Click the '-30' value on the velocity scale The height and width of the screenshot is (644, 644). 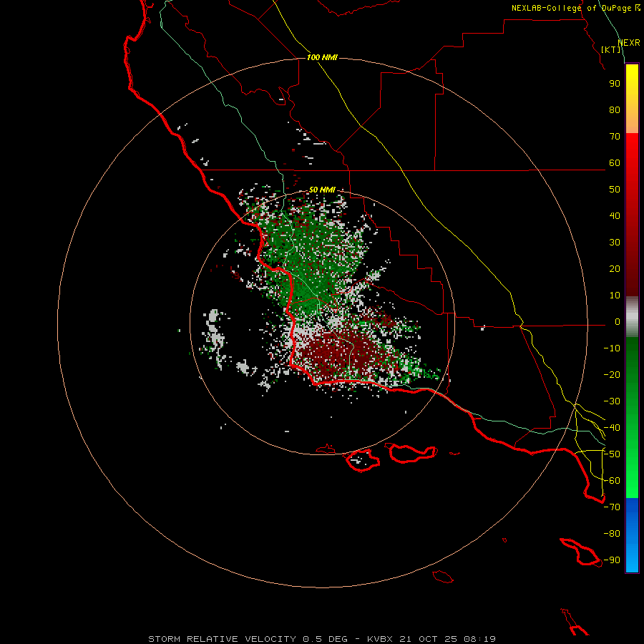coord(612,401)
